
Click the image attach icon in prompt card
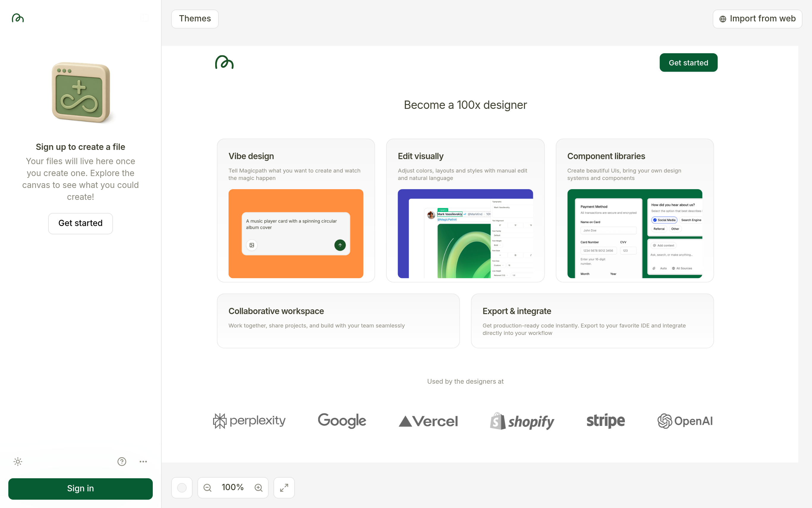click(x=252, y=245)
